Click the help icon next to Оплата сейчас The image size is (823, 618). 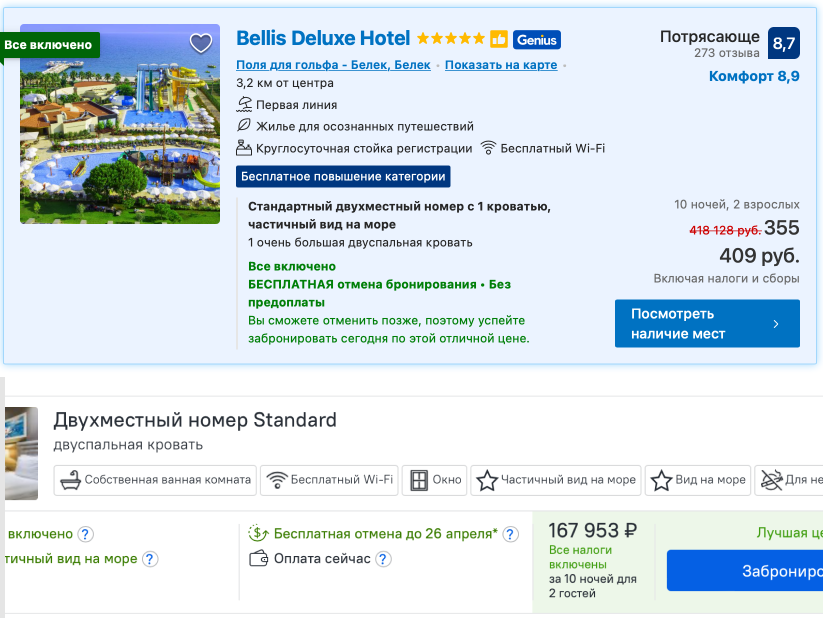coord(383,559)
